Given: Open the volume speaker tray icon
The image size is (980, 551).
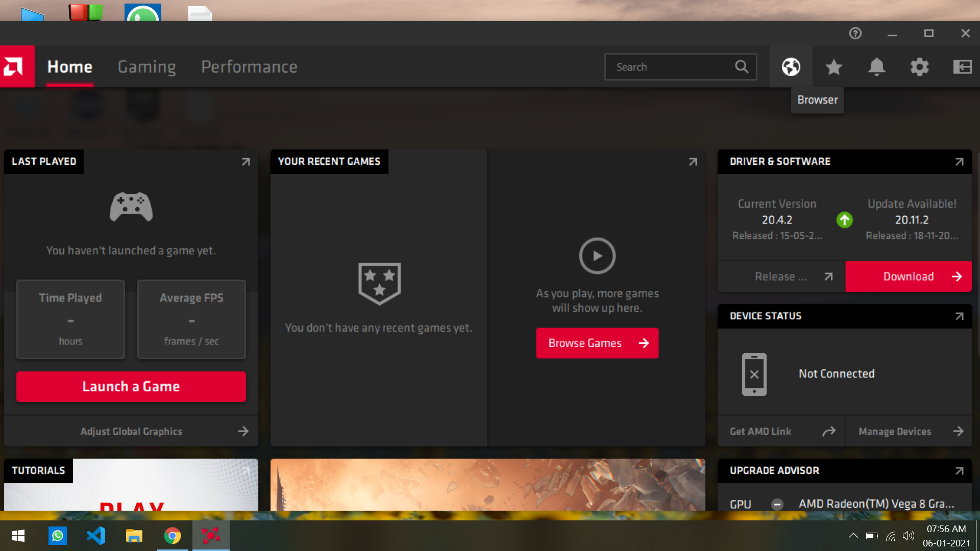Looking at the screenshot, I should click(909, 536).
